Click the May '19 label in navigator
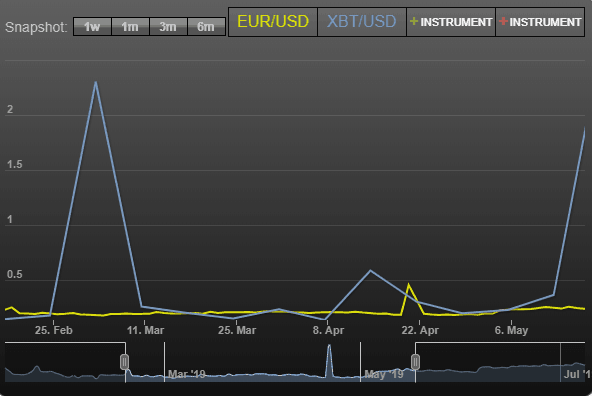 [384, 374]
